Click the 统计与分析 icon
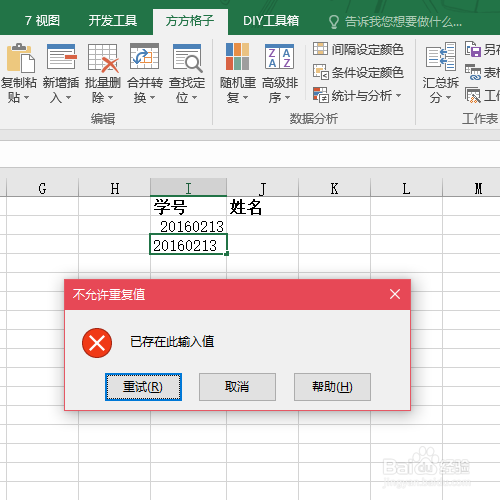Viewport: 500px width, 500px height. click(x=321, y=95)
